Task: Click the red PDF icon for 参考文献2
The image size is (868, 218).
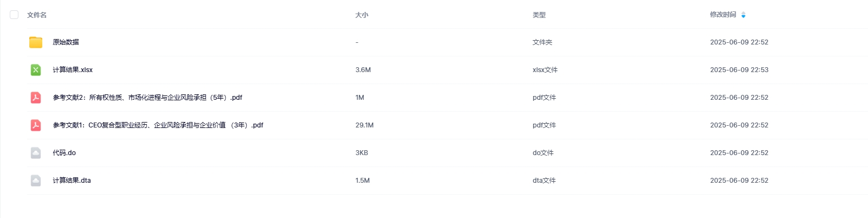Action: point(36,98)
